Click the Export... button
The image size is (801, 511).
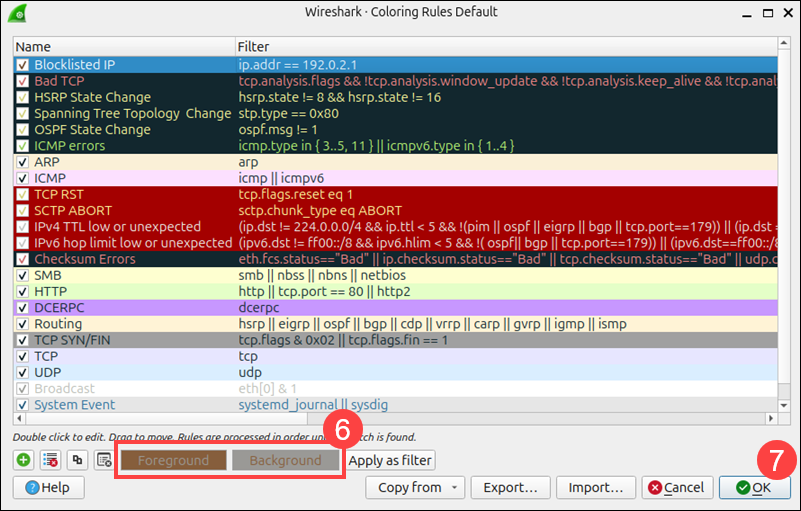pos(510,487)
